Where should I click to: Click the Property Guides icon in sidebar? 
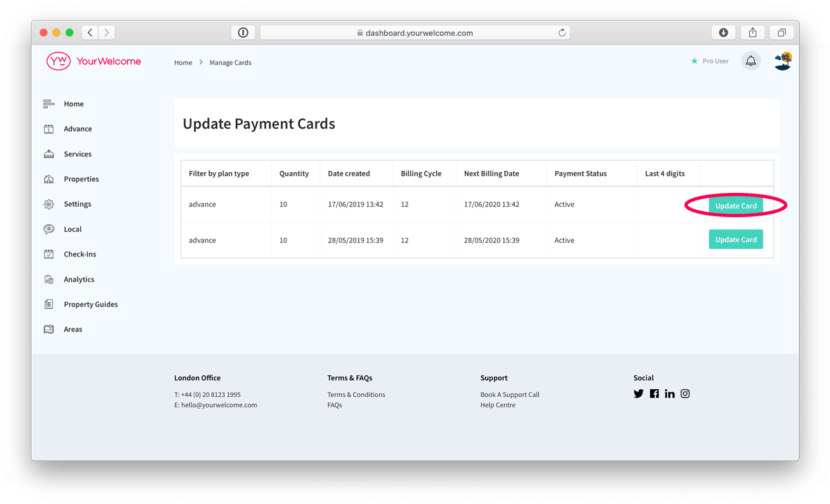[x=48, y=304]
